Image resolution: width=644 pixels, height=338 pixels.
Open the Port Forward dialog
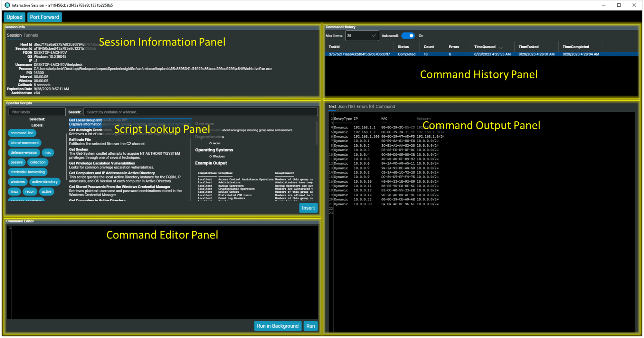[x=44, y=17]
